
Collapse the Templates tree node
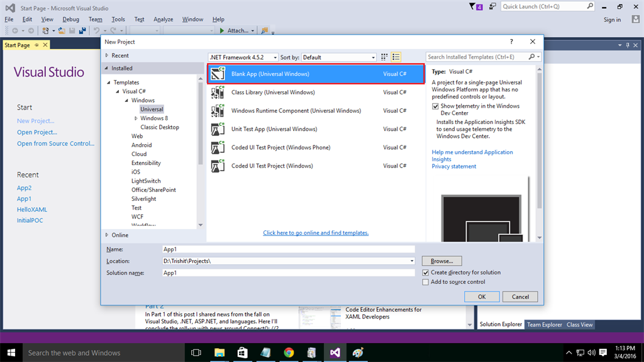(x=109, y=82)
